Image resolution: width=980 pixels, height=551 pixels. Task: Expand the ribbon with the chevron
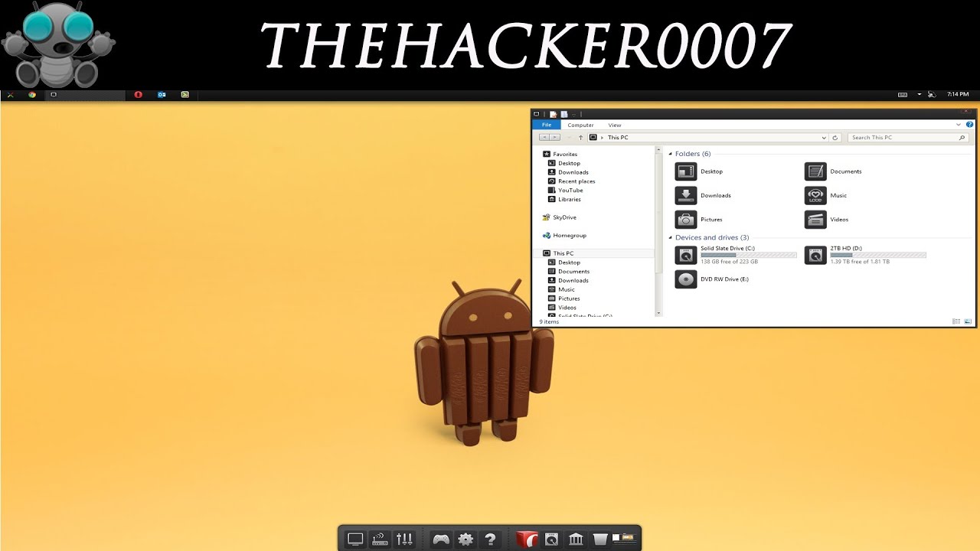click(959, 124)
